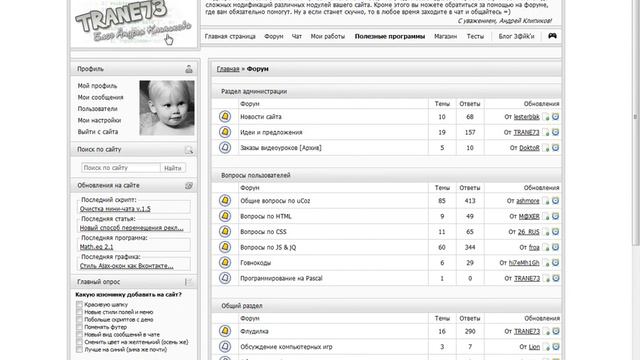
Task: Click the Выйти с сайта link
Action: click(x=98, y=131)
